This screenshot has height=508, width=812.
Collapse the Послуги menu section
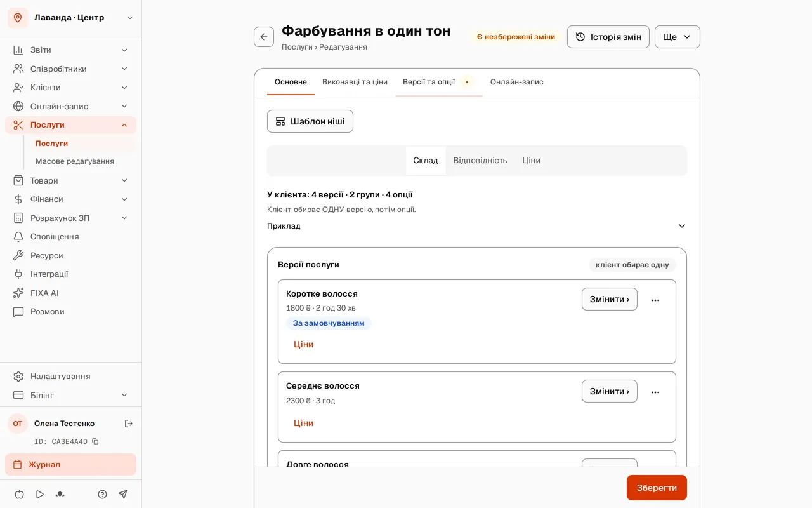pyautogui.click(x=124, y=125)
